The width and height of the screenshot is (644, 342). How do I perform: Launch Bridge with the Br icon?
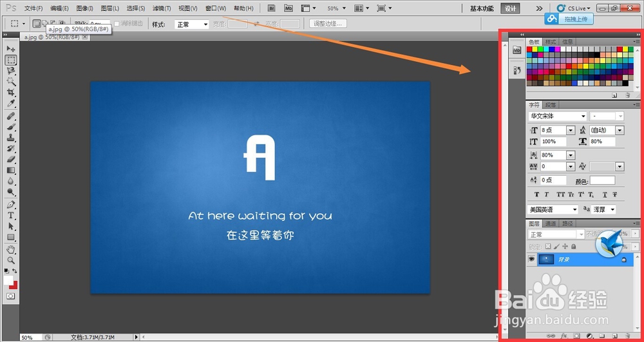point(272,8)
